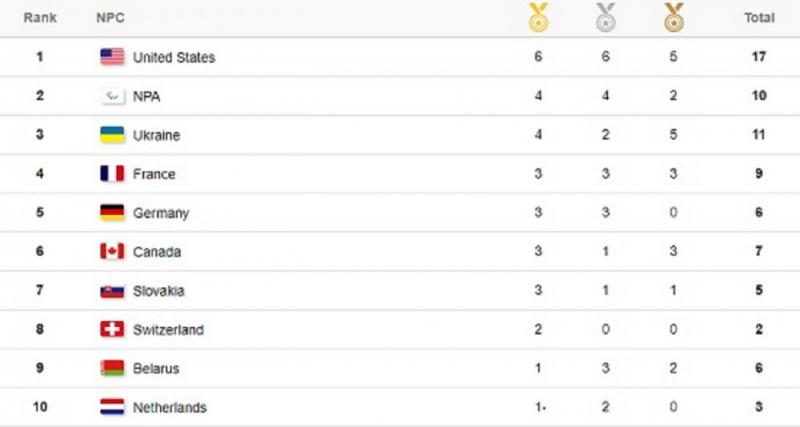Click the Switzerland flag icon

(x=112, y=329)
